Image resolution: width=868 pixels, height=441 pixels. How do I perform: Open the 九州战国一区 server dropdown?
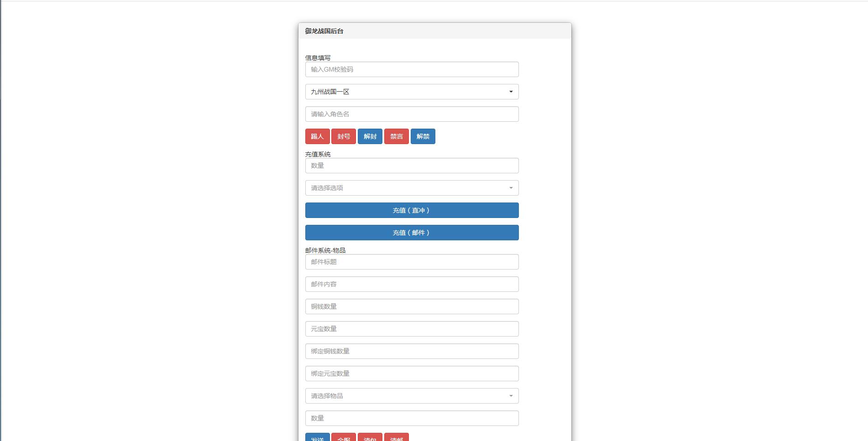tap(412, 92)
